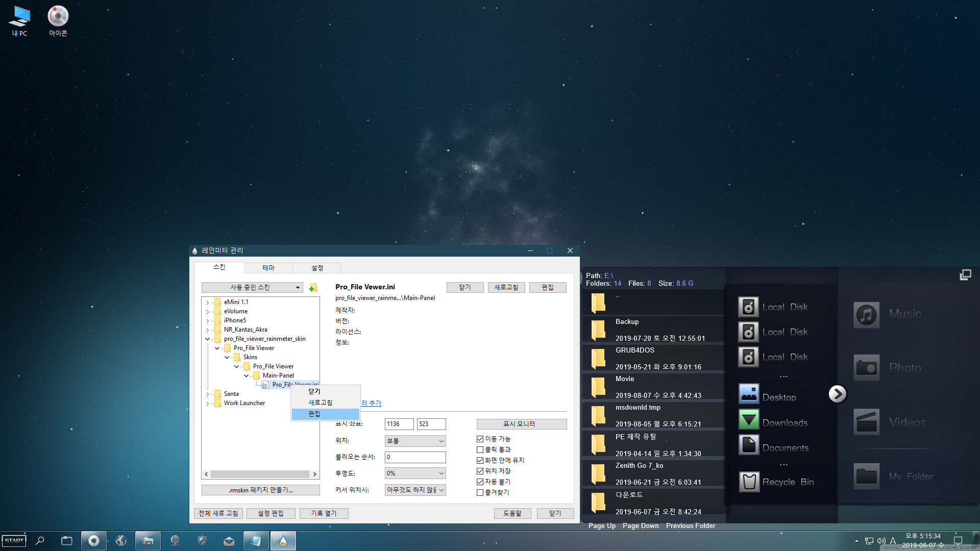The width and height of the screenshot is (980, 551).
Task: Click the Music note icon
Action: tap(866, 315)
